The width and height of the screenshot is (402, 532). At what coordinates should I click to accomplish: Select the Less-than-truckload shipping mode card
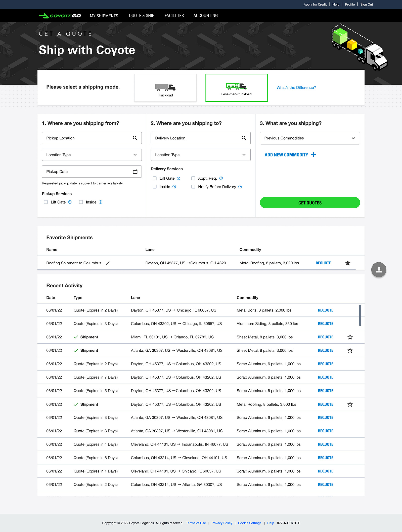tap(237, 88)
